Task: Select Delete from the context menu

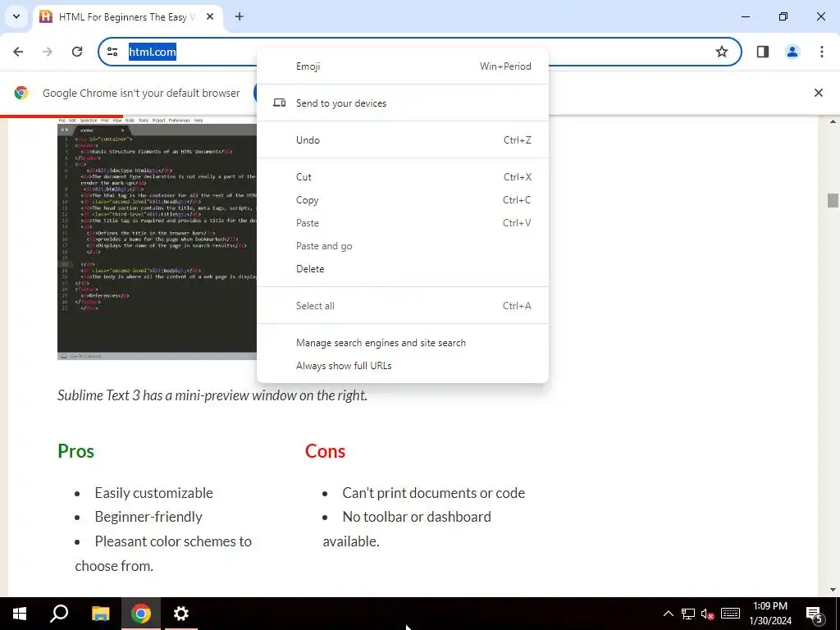Action: 403,269
